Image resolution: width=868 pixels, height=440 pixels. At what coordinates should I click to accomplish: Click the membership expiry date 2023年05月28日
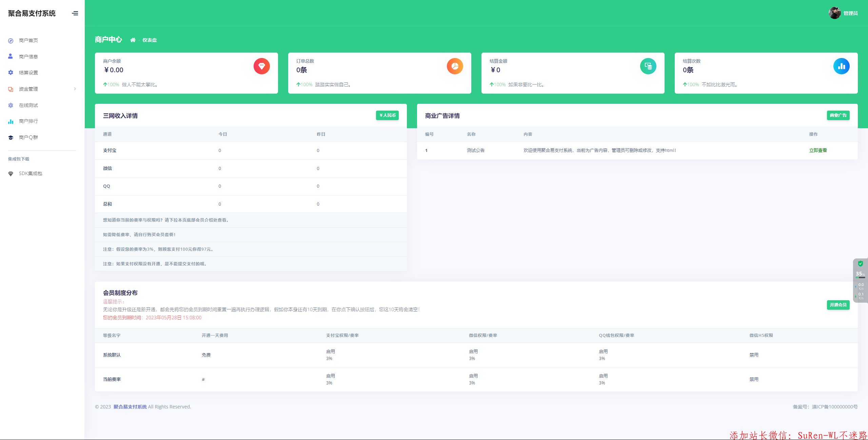tap(174, 318)
